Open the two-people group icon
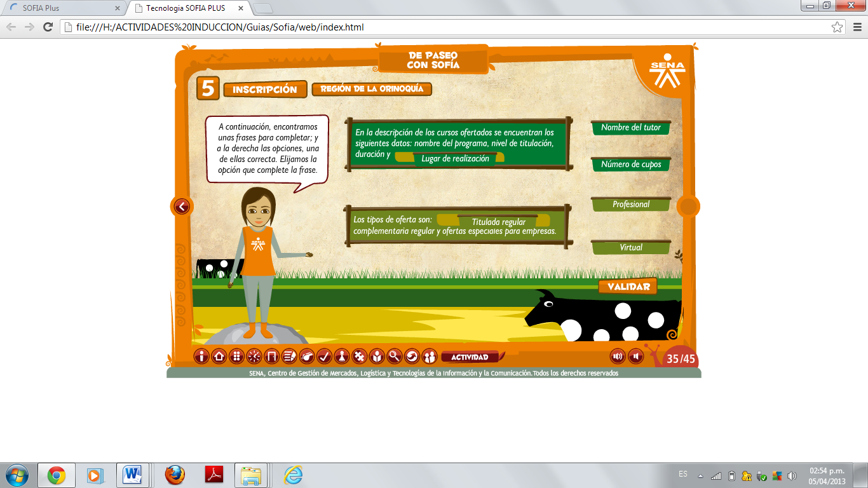Image resolution: width=868 pixels, height=488 pixels. click(x=430, y=356)
